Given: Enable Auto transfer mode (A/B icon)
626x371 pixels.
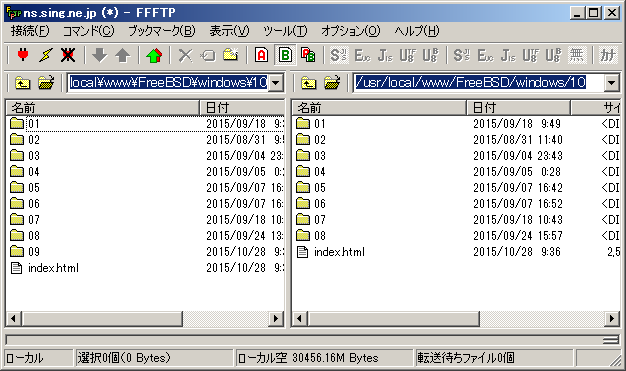Looking at the screenshot, I should (308, 55).
